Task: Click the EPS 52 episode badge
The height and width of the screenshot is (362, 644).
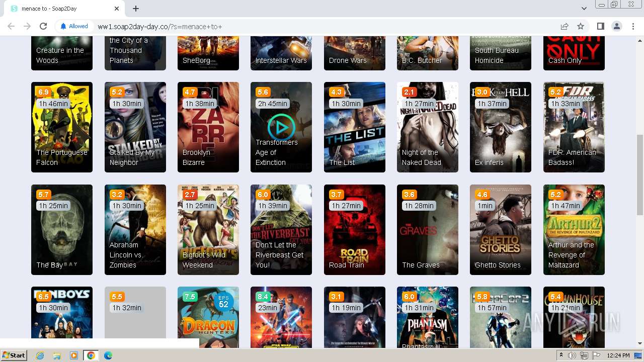Action: [x=223, y=302]
